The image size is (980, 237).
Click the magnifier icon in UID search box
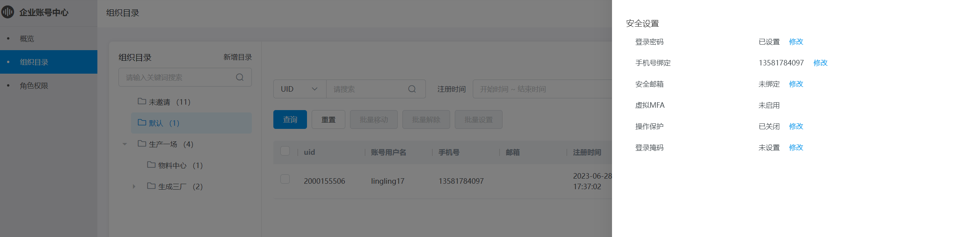point(412,89)
